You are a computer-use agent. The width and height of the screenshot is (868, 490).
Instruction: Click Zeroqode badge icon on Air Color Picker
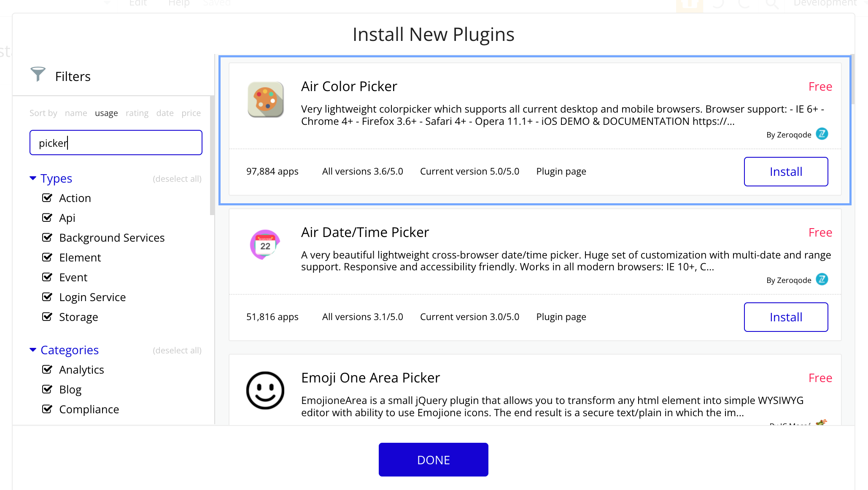click(x=822, y=134)
